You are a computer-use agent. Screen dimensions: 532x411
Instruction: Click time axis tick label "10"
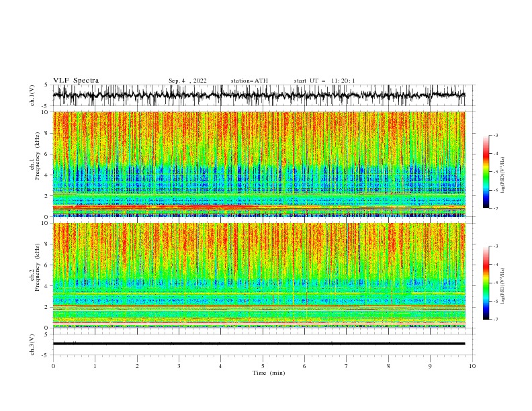472,366
